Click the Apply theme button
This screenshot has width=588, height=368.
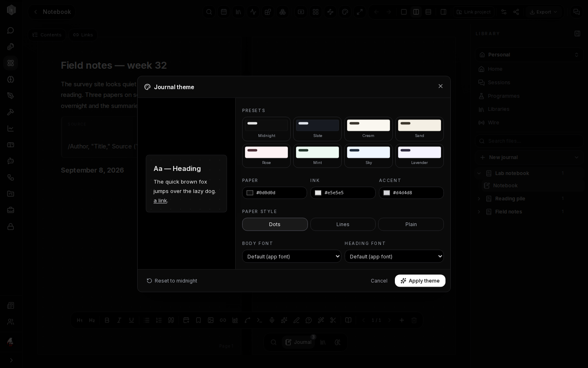point(420,281)
